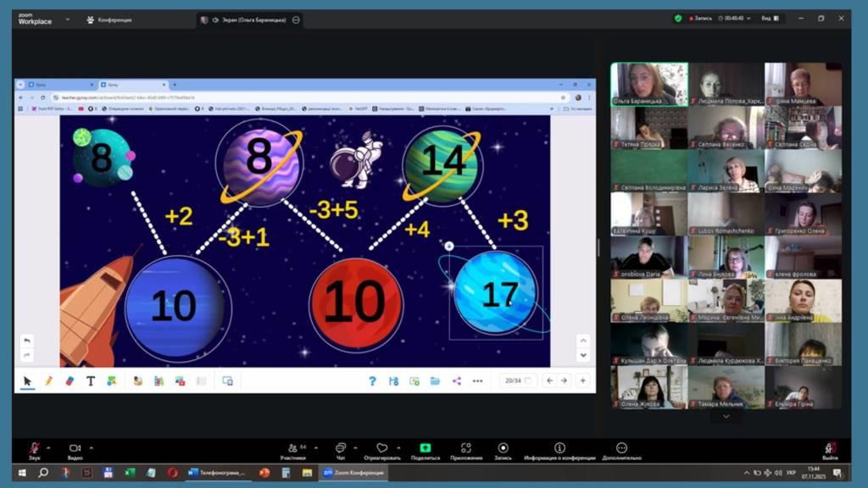This screenshot has height=488, width=868.
Task: Toggle recording with the Запись button
Action: tap(503, 449)
